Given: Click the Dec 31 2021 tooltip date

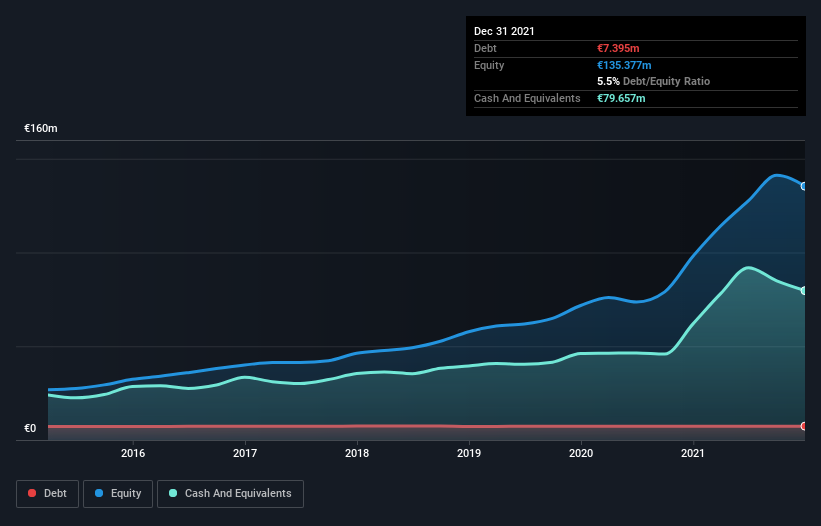Looking at the screenshot, I should tap(504, 31).
